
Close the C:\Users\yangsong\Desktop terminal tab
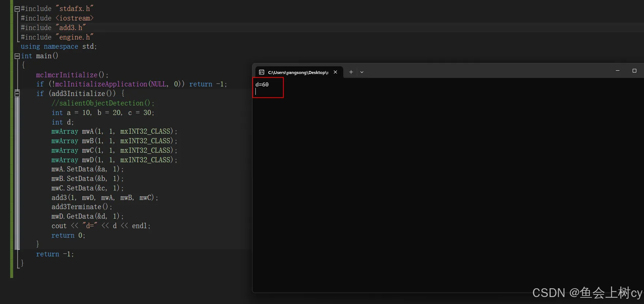pyautogui.click(x=335, y=72)
